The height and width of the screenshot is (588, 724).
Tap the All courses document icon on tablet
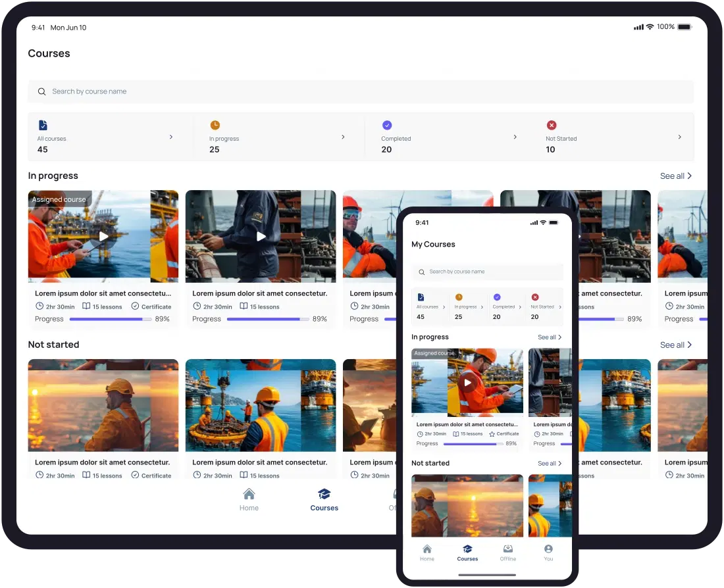43,125
